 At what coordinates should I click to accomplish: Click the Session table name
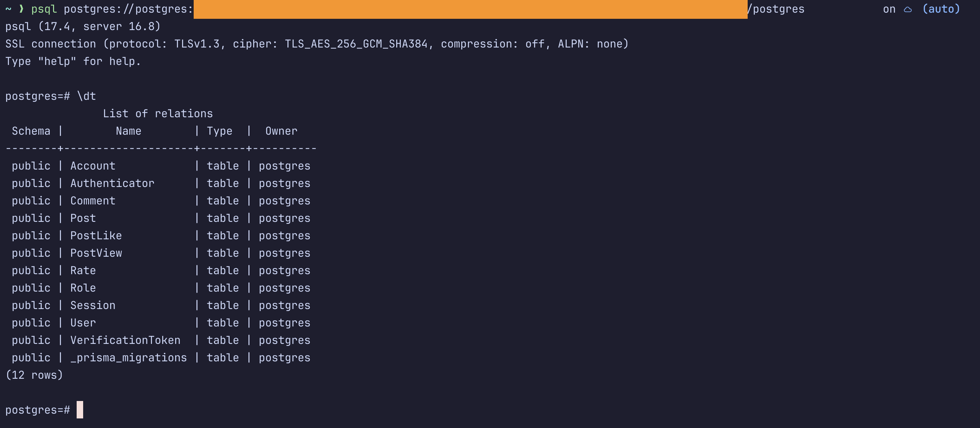point(92,306)
